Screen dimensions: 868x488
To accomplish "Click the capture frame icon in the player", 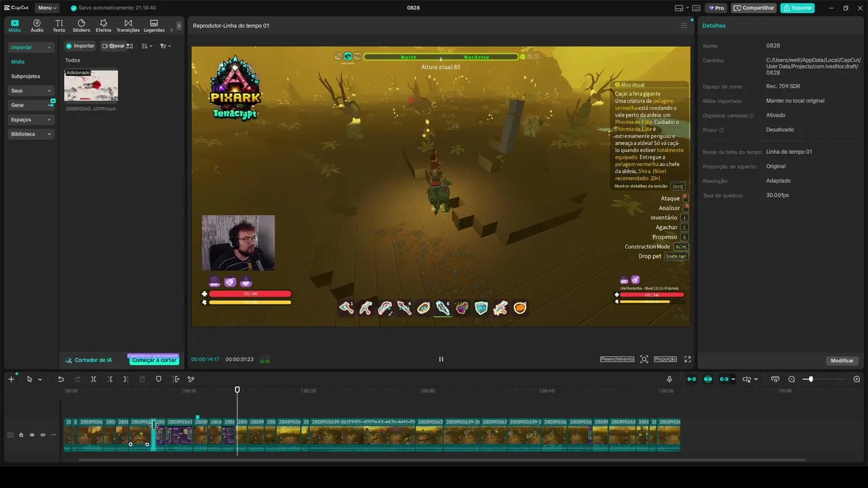I will click(644, 359).
